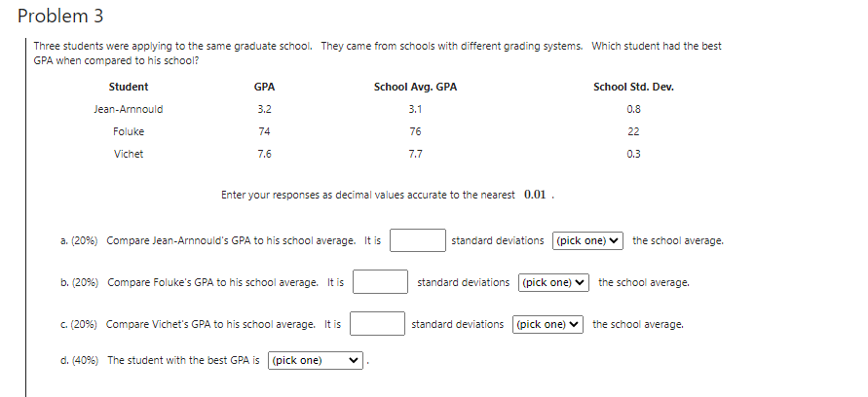Click the Student column header
The height and width of the screenshot is (397, 868).
(129, 87)
